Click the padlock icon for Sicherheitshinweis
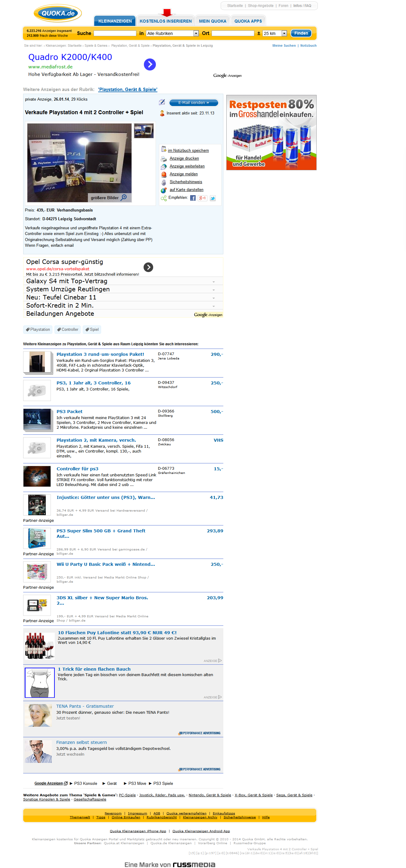 pyautogui.click(x=164, y=182)
